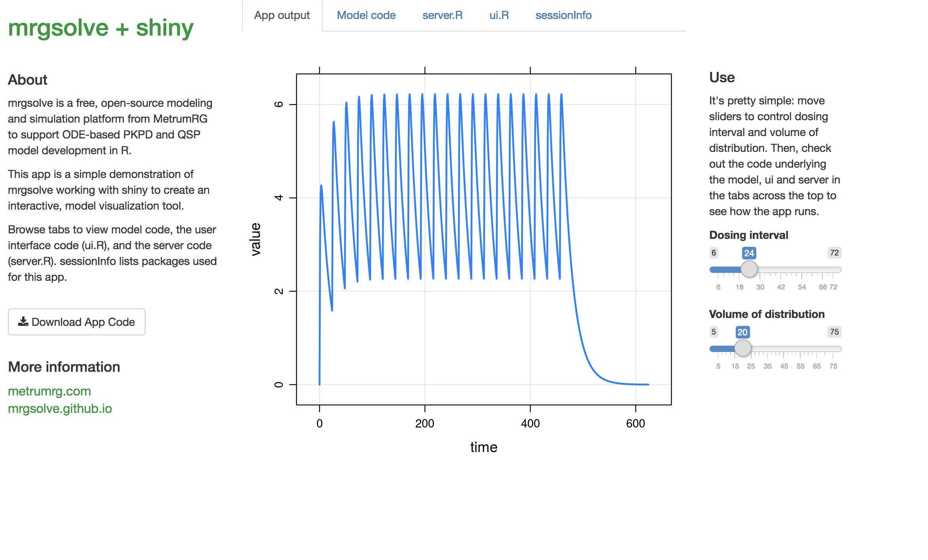Click the mrgsolve + shiny title
Viewport: 928px width, 560px height.
click(x=101, y=28)
